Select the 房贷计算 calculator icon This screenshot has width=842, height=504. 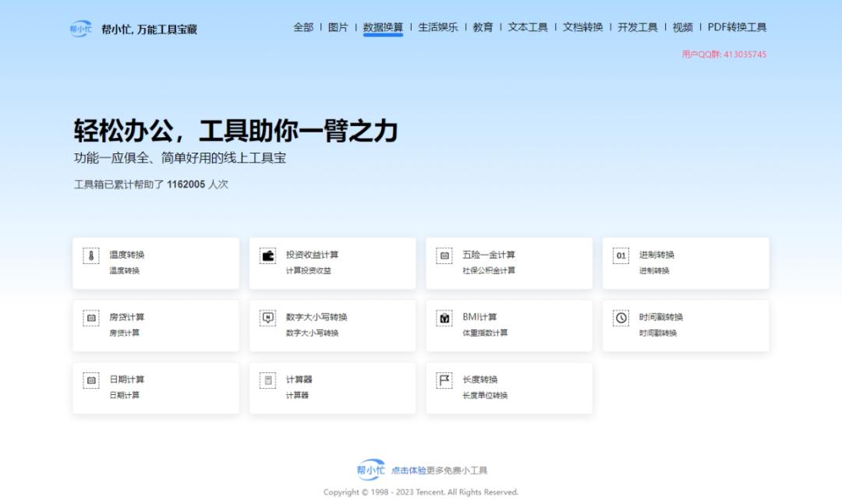pyautogui.click(x=90, y=317)
